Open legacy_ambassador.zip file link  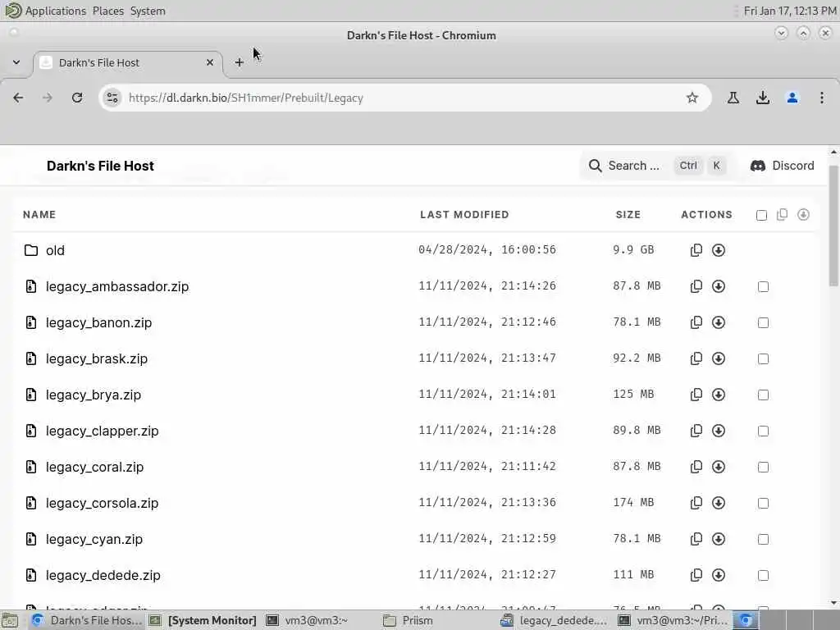click(117, 286)
